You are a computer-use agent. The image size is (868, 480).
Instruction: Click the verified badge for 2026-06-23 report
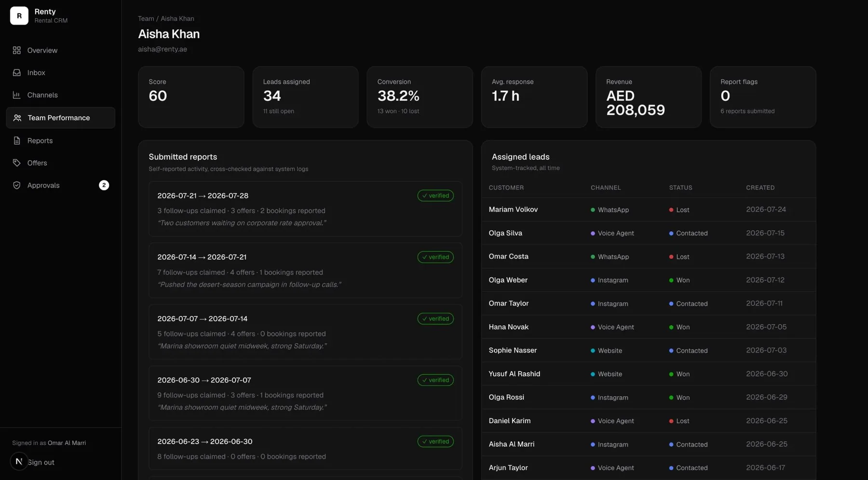pyautogui.click(x=435, y=441)
